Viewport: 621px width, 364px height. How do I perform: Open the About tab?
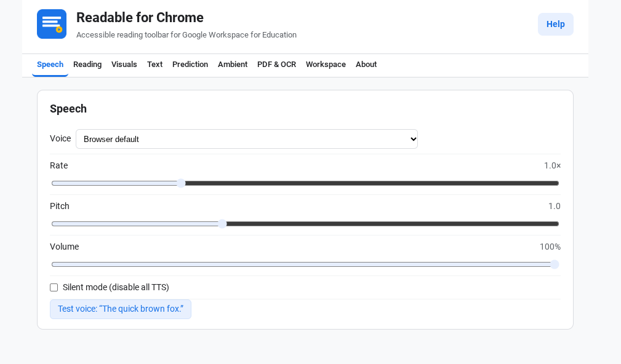[x=366, y=65]
